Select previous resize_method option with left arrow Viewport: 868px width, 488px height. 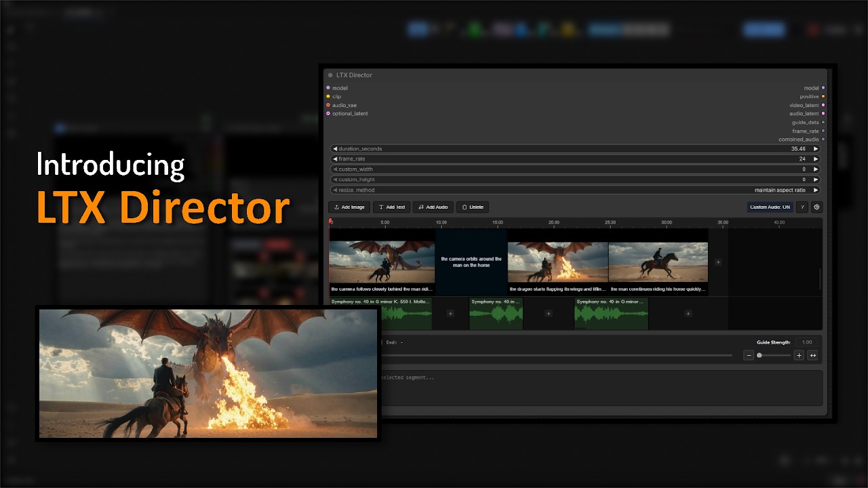[334, 190]
